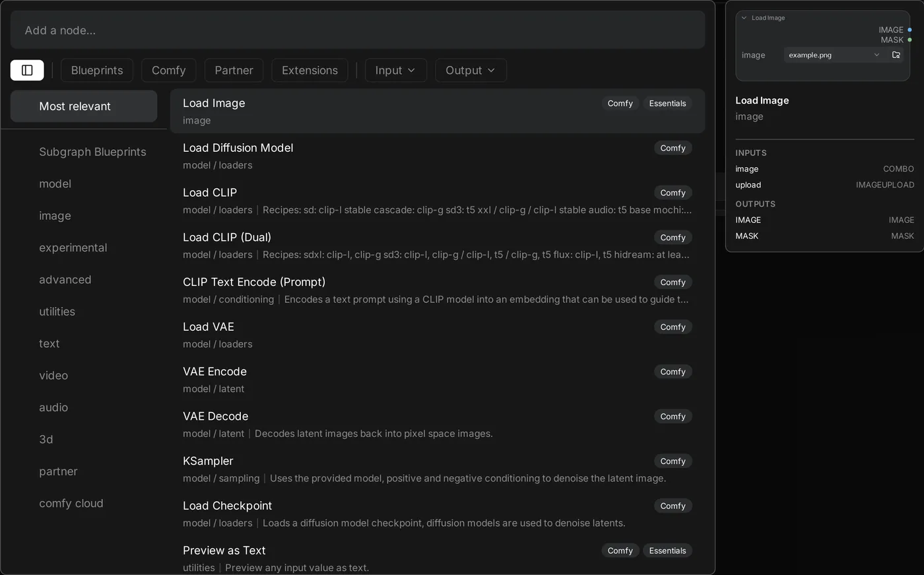This screenshot has width=924, height=575.
Task: Add the CLIP Text Encode (Prompt) node
Action: (x=438, y=290)
